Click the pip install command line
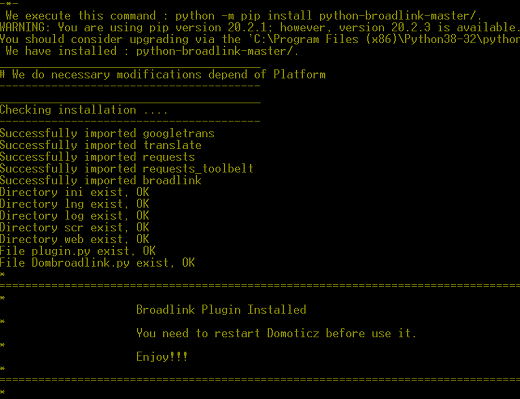The height and width of the screenshot is (399, 520). [244, 16]
